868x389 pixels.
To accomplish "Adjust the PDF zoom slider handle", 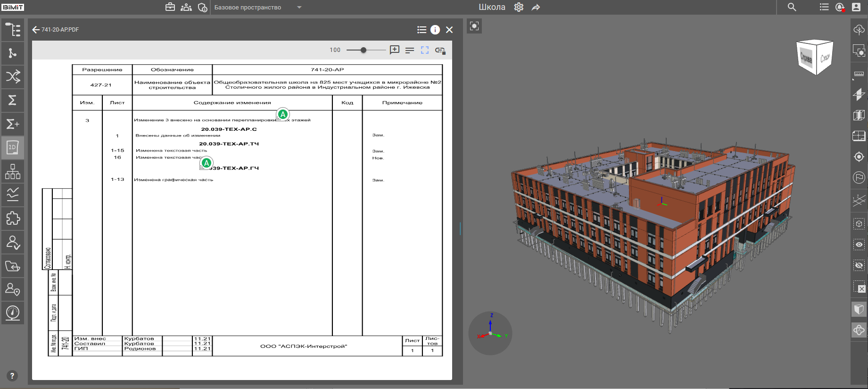I will pyautogui.click(x=364, y=50).
